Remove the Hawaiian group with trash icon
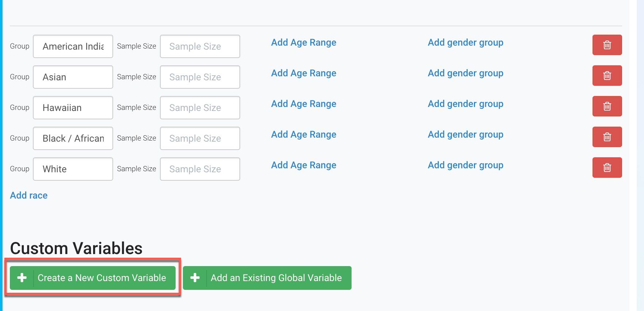 (607, 106)
